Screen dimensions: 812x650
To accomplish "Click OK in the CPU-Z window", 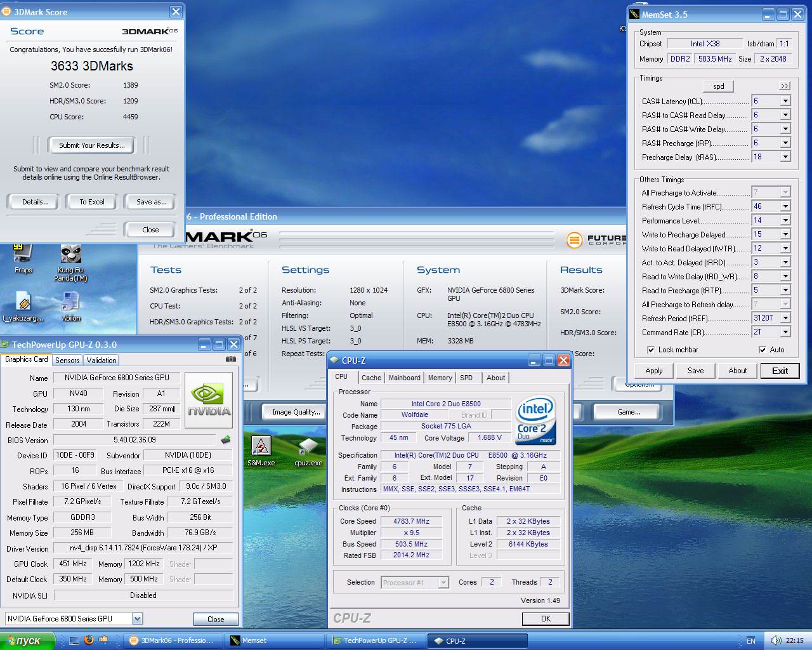I will tap(546, 618).
